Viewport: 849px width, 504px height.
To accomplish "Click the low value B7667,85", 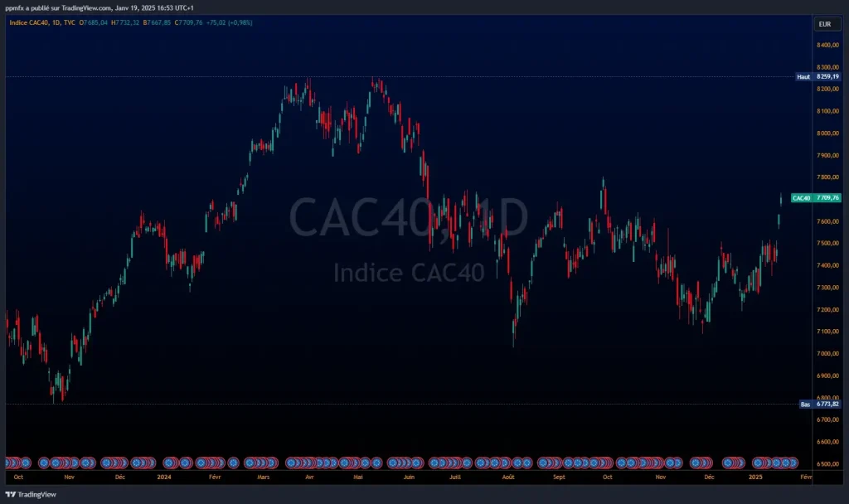I will point(157,22).
